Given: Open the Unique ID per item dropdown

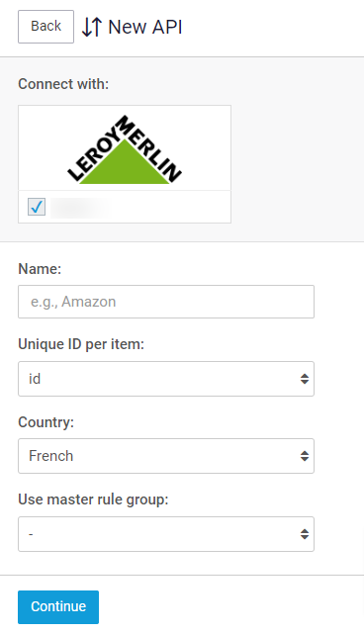Looking at the screenshot, I should 166,379.
